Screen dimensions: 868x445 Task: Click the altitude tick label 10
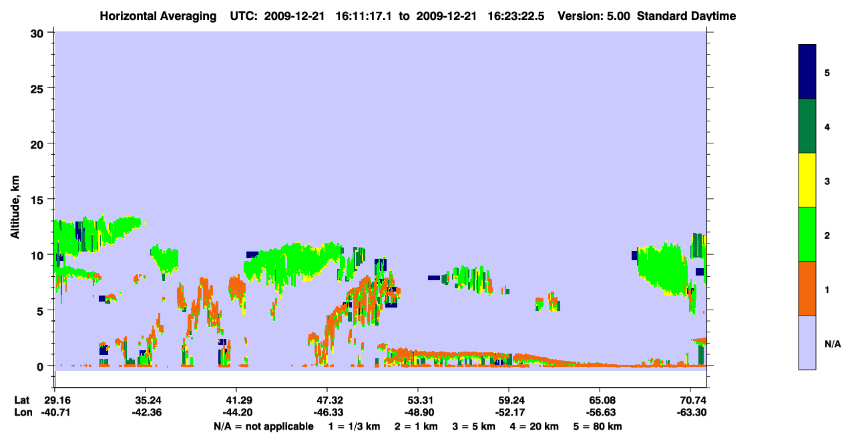click(39, 255)
